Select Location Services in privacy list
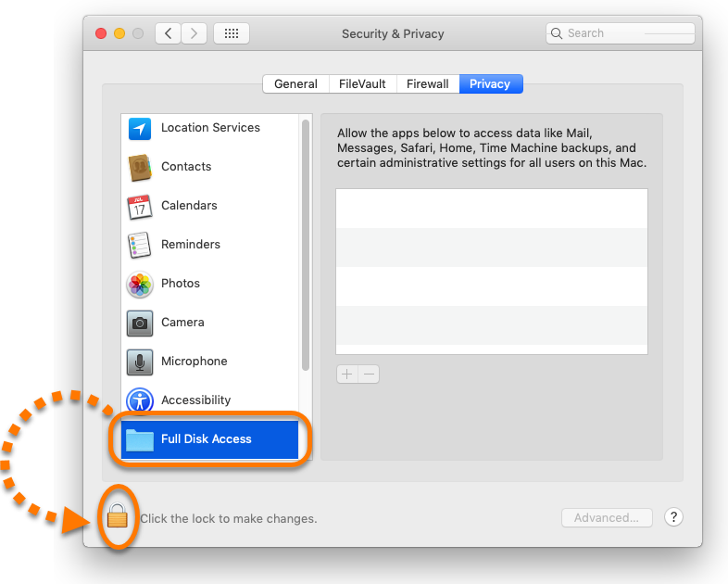 point(210,128)
